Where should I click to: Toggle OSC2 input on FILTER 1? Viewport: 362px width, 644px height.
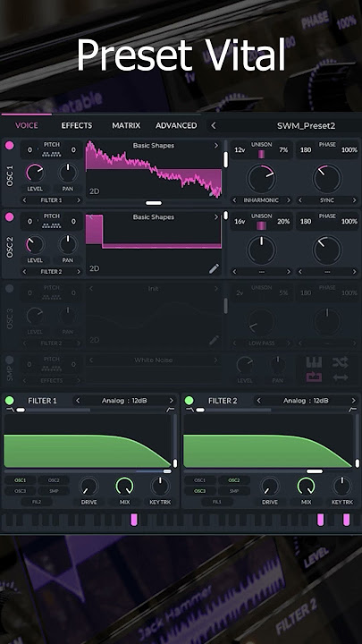click(54, 480)
